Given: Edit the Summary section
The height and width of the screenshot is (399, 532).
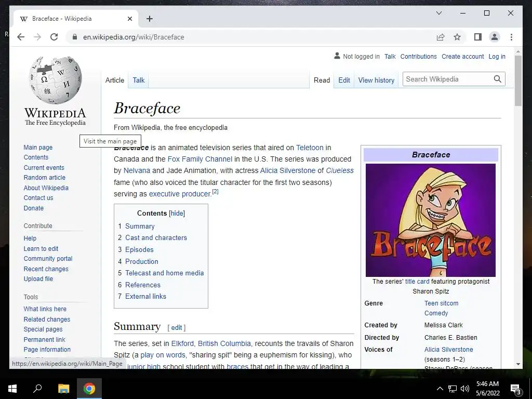Looking at the screenshot, I should click(177, 327).
